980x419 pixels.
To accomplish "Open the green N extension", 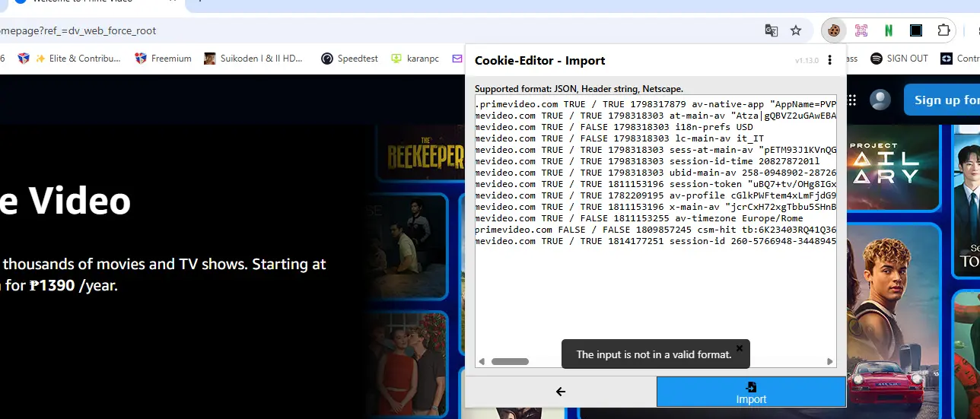I will 889,30.
